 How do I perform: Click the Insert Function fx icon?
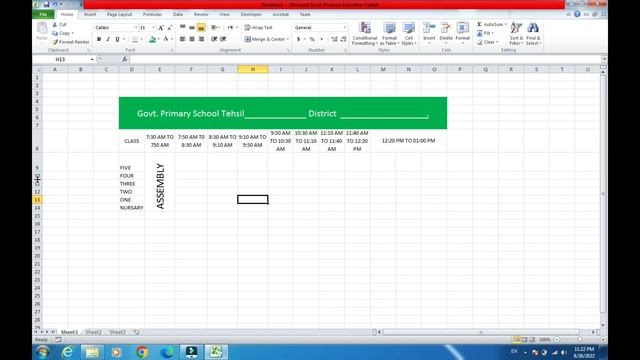pyautogui.click(x=124, y=60)
